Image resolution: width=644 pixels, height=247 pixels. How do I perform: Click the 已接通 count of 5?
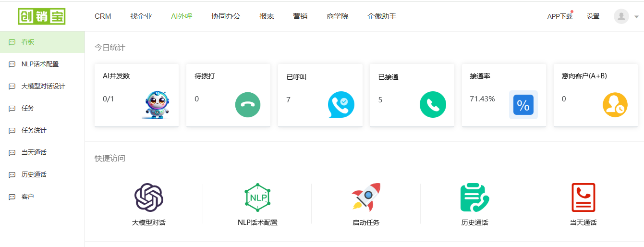click(380, 100)
